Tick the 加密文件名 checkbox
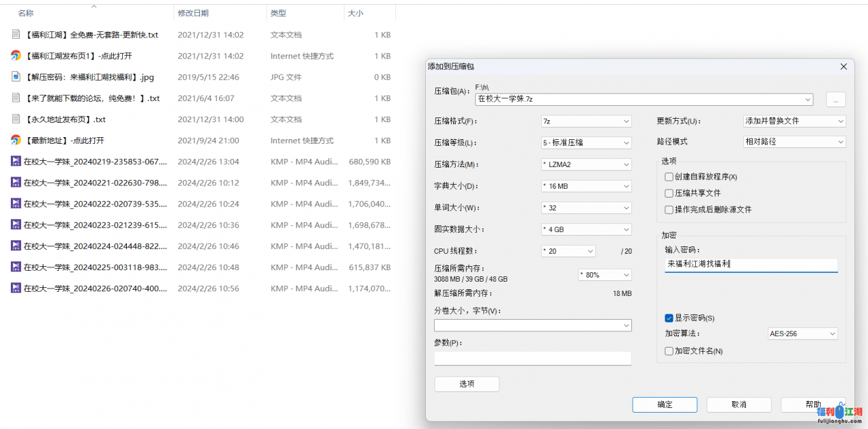868x429 pixels. 669,352
